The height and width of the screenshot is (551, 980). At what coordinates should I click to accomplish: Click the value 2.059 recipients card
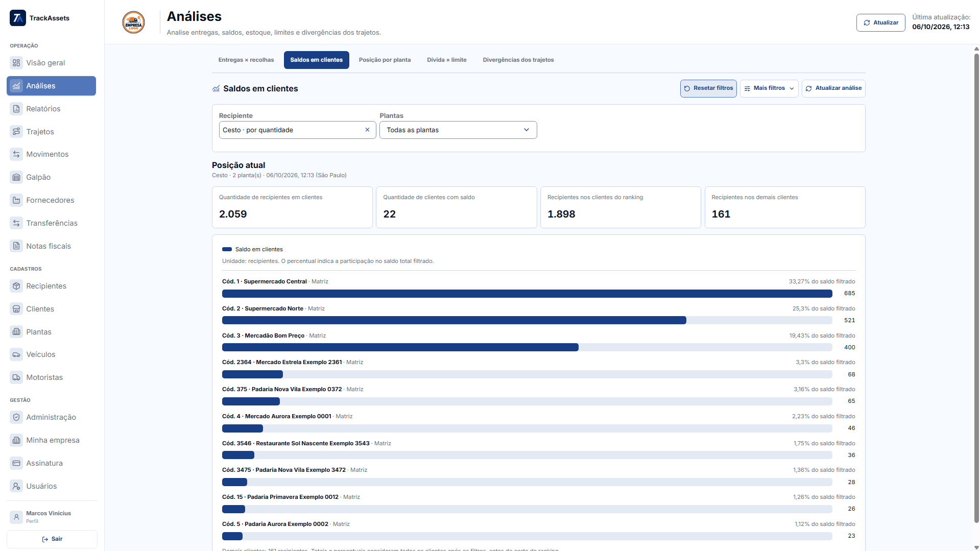tap(292, 207)
